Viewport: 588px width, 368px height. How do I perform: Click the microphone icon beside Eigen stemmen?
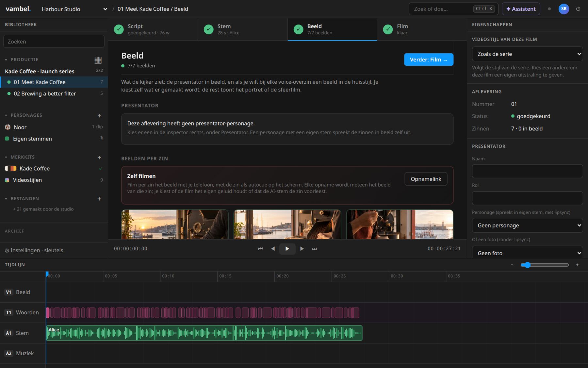[101, 138]
